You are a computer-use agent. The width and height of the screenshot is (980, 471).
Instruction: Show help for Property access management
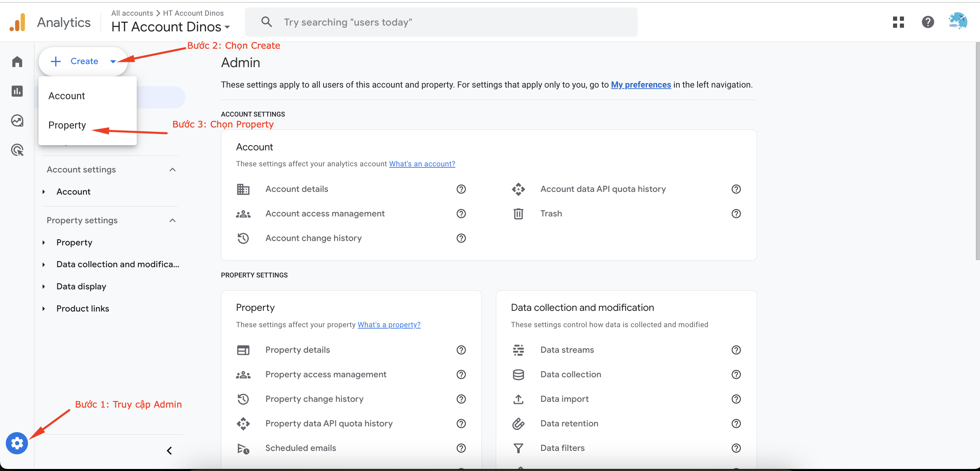[x=461, y=375]
